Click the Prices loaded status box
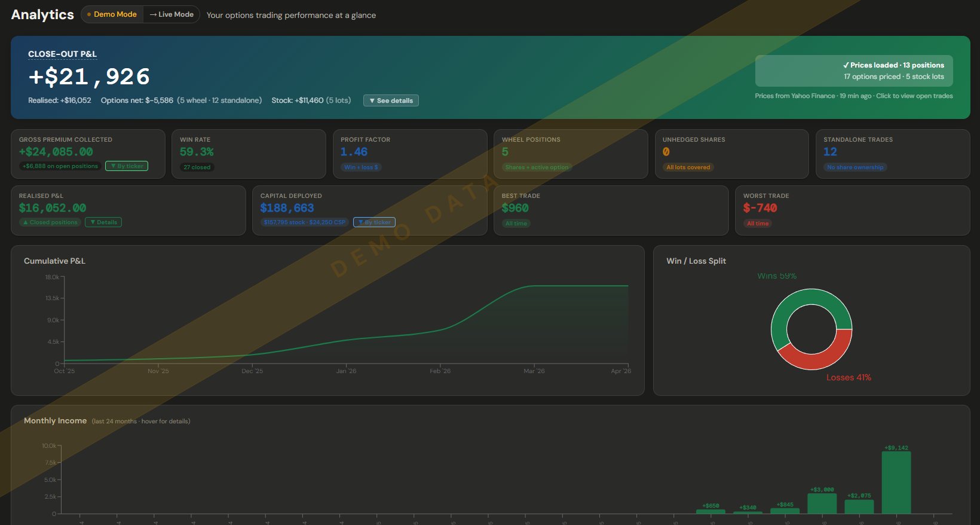The width and height of the screenshot is (980, 525). 854,71
